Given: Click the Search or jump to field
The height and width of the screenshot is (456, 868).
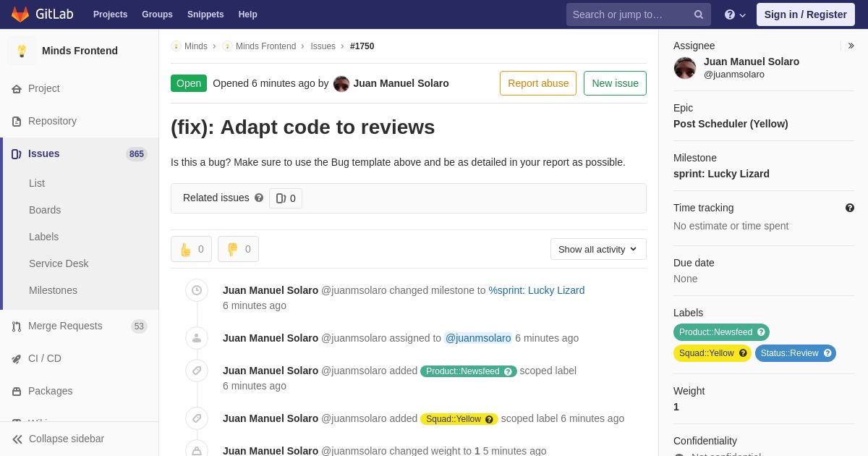Looking at the screenshot, I should pyautogui.click(x=629, y=14).
